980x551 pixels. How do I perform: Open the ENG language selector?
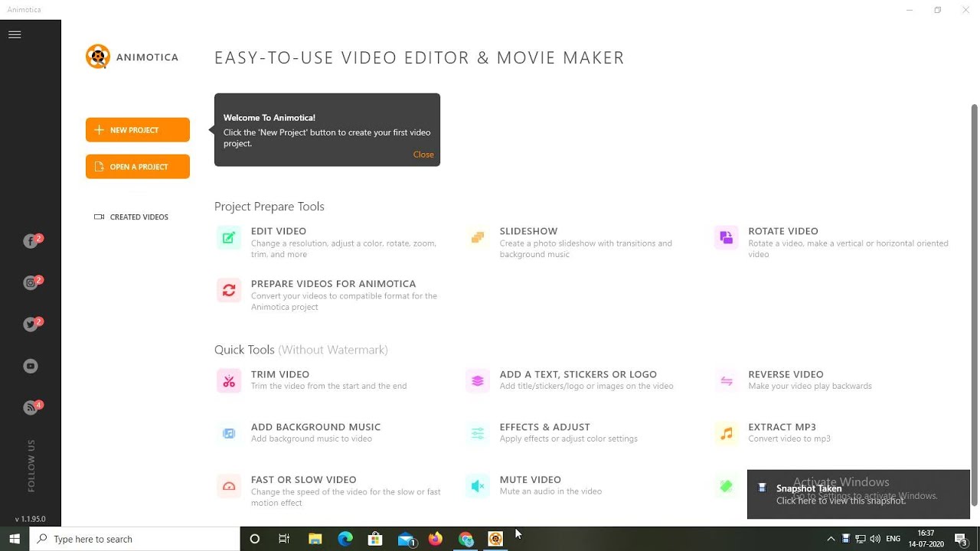893,539
